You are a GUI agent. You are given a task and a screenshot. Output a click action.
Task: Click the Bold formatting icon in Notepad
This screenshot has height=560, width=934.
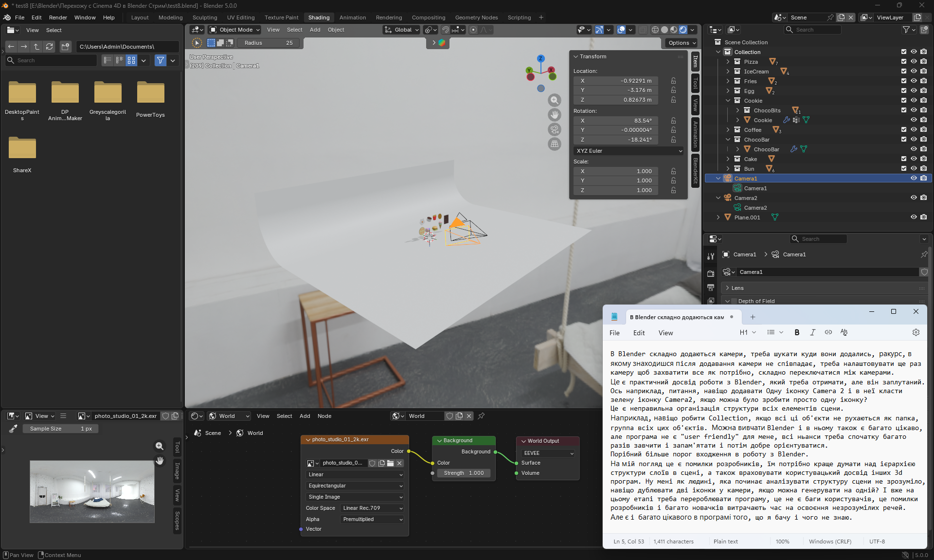click(797, 332)
